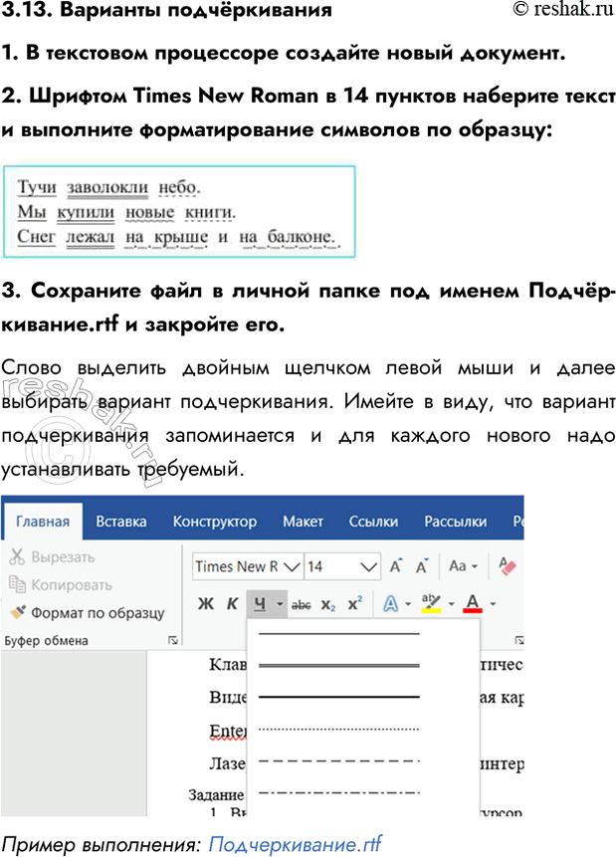Choose the double underline style

(339, 665)
